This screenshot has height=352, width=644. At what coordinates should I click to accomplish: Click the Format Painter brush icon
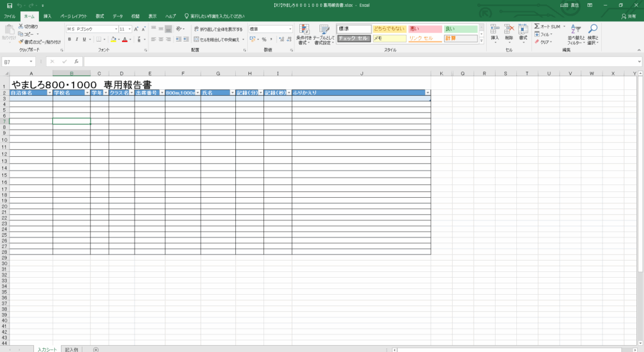21,42
